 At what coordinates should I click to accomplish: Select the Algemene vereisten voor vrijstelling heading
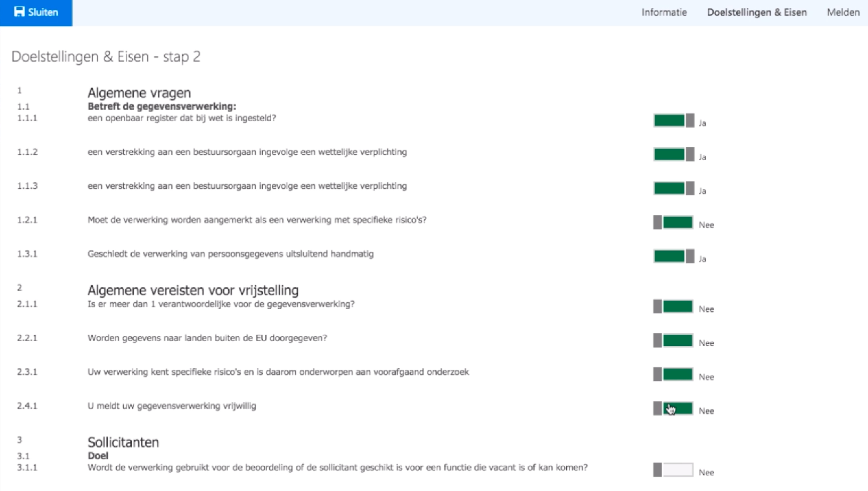[193, 290]
